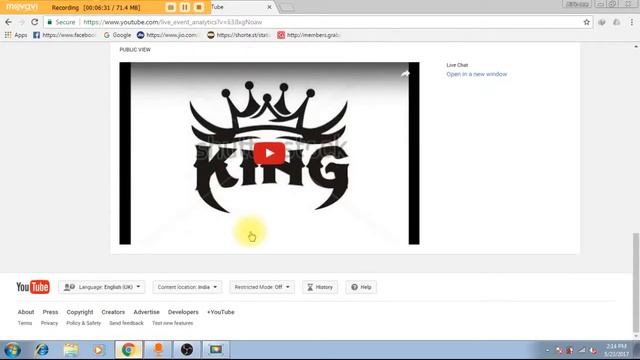Open the Content location: India dropdown
This screenshot has height=360, width=640.
pos(187,287)
